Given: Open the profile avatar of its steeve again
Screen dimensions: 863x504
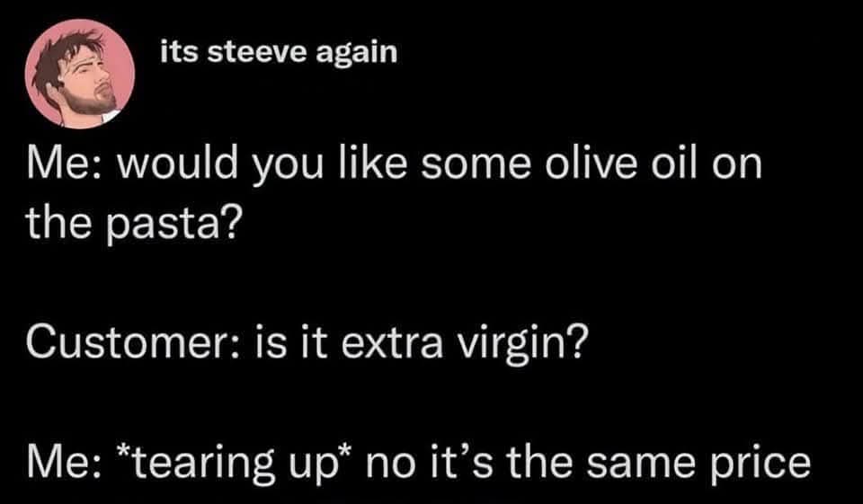Looking at the screenshot, I should click(80, 73).
